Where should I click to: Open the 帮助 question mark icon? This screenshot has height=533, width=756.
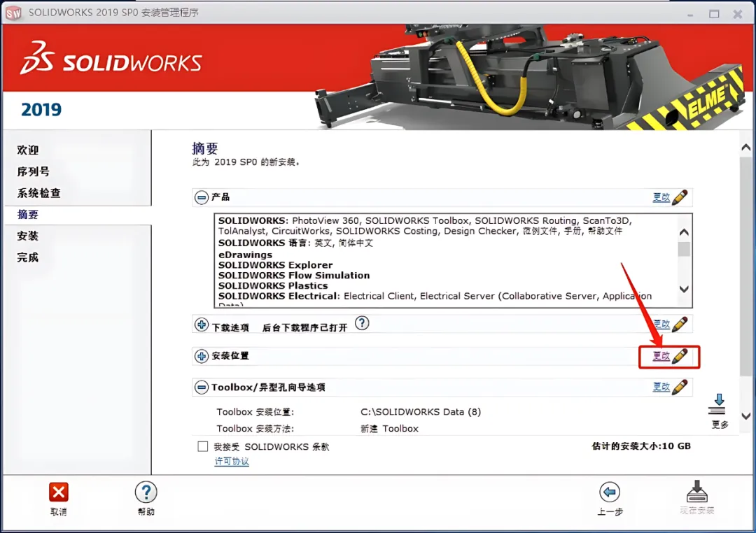tap(146, 492)
